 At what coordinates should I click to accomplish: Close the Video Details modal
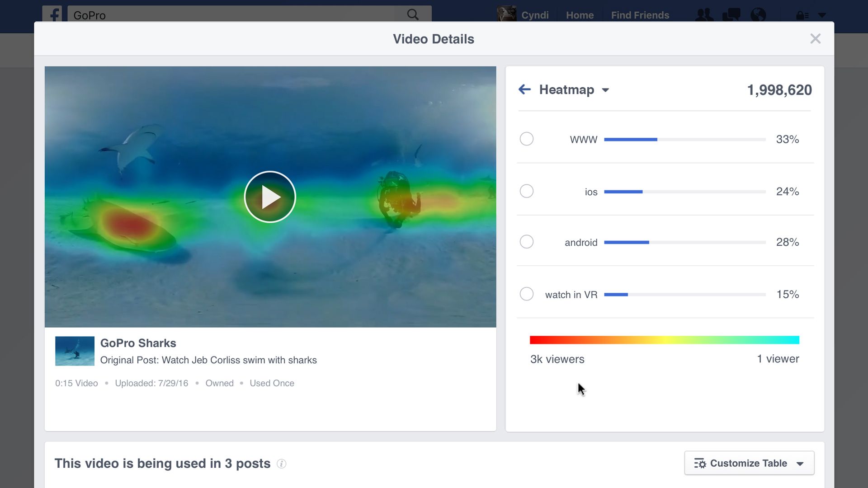point(815,39)
